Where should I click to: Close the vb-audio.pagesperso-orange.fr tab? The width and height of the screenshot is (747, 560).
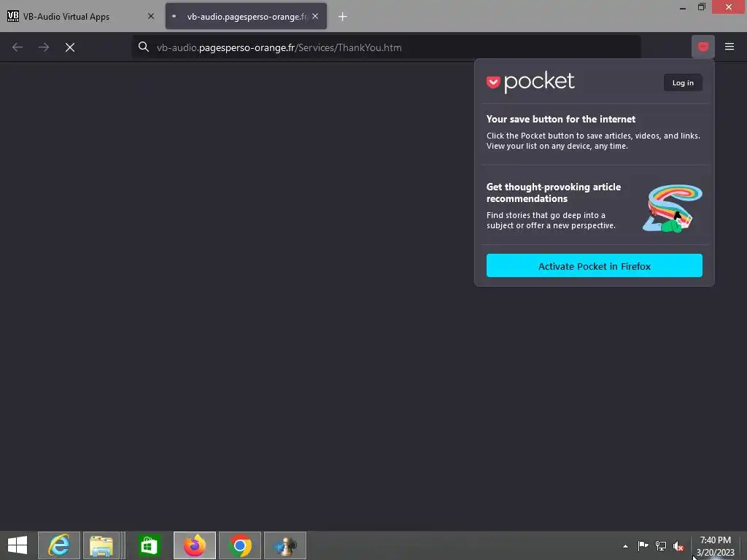click(x=315, y=16)
